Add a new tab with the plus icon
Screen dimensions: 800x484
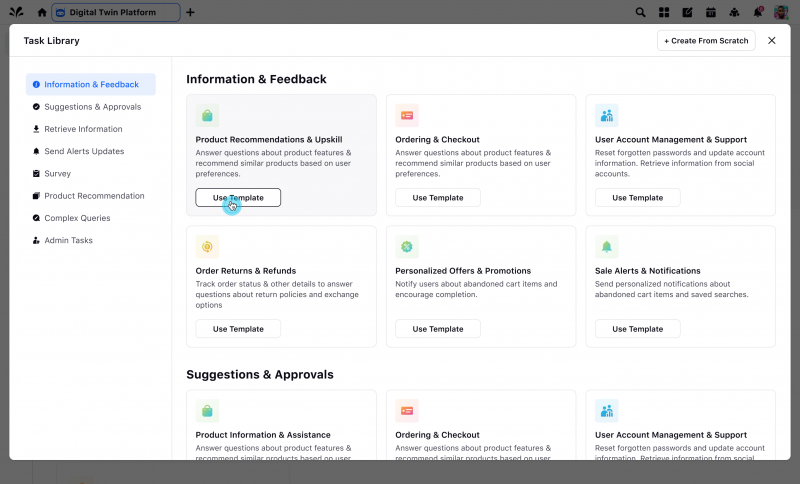tap(191, 12)
